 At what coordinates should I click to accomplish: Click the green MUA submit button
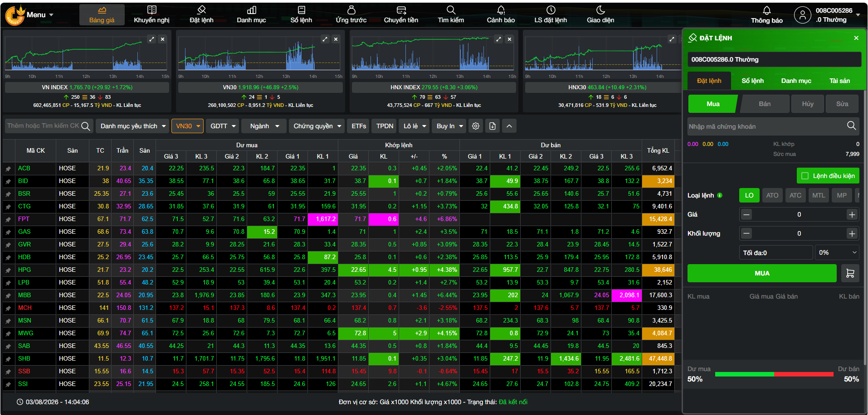[x=762, y=273]
